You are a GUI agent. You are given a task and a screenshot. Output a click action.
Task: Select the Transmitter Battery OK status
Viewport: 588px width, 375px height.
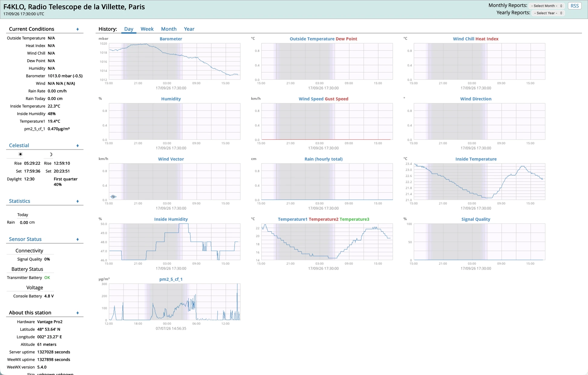coord(47,278)
